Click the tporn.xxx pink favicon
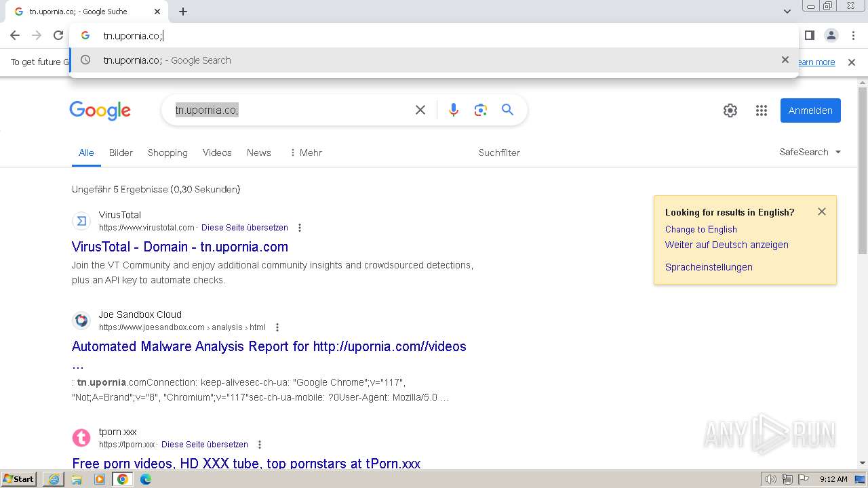 point(81,438)
